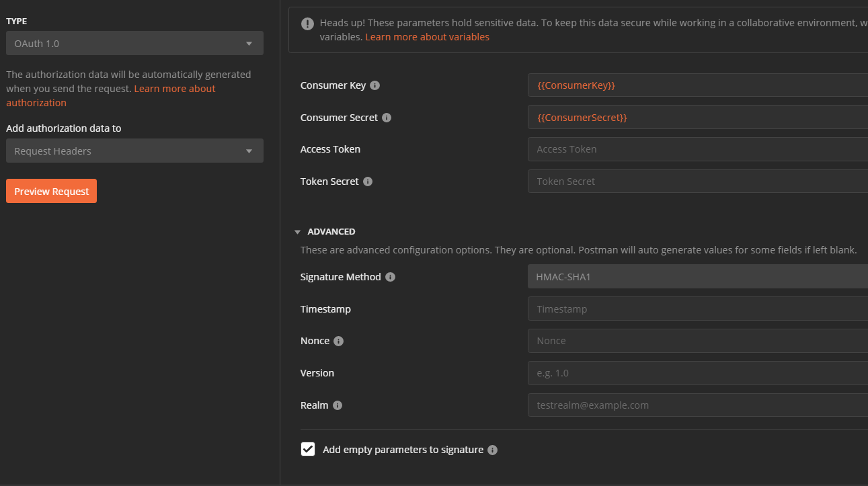The image size is (868, 486).
Task: Click the info icon beside Add empty parameters
Action: [x=492, y=450]
